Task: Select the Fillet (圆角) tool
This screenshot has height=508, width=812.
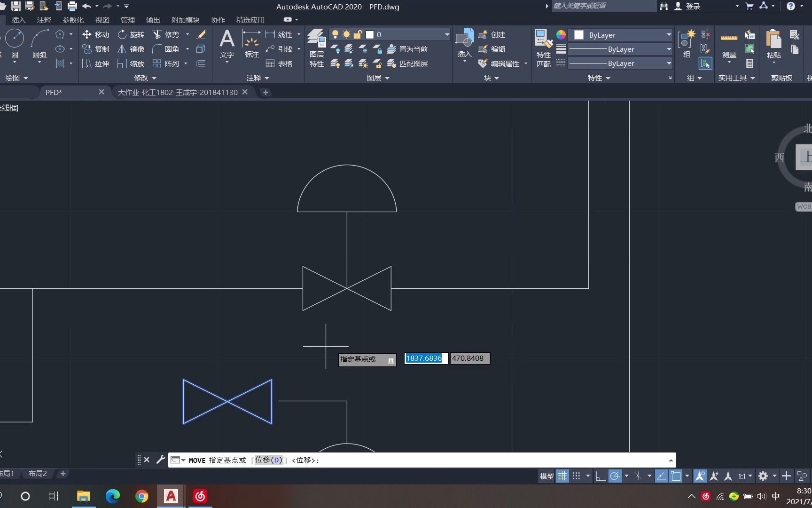Action: (166, 49)
